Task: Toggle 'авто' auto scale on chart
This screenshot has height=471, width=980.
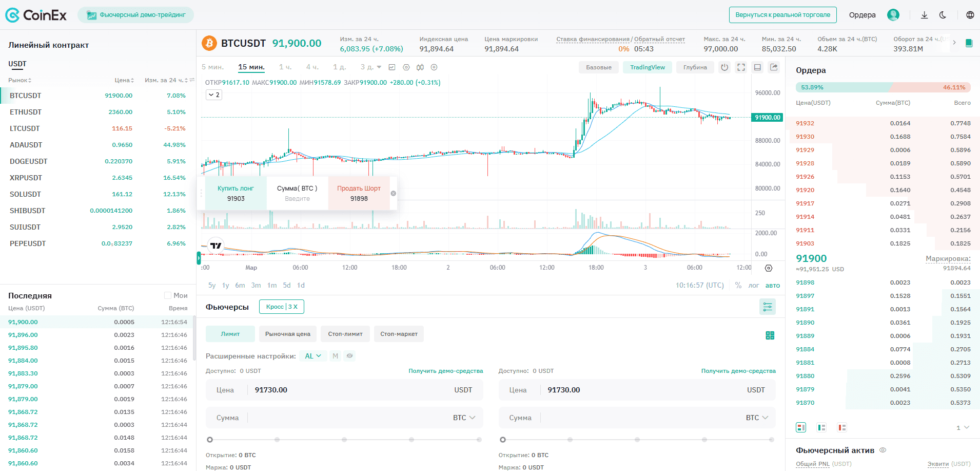Action: click(x=773, y=286)
